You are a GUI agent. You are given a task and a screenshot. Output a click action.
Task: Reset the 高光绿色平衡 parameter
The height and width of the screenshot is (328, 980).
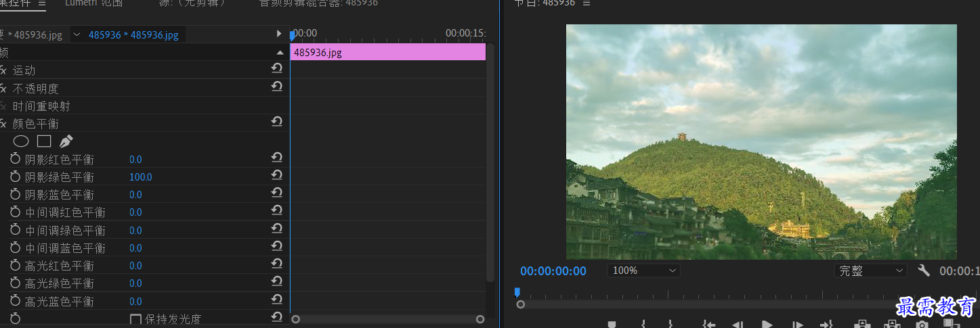pos(276,281)
